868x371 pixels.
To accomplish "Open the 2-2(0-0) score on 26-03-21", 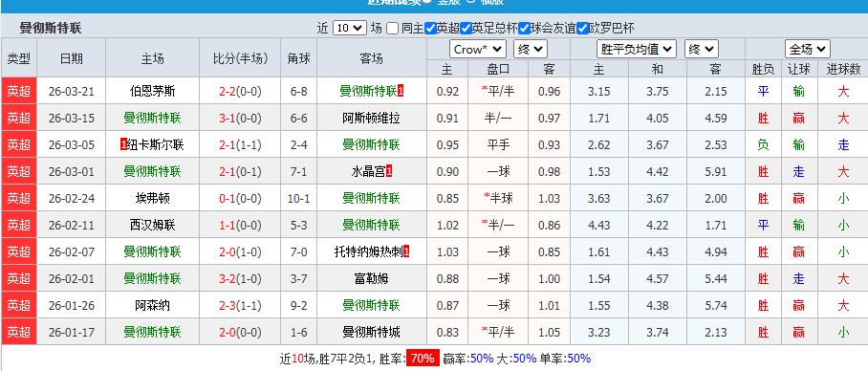I will coord(240,92).
